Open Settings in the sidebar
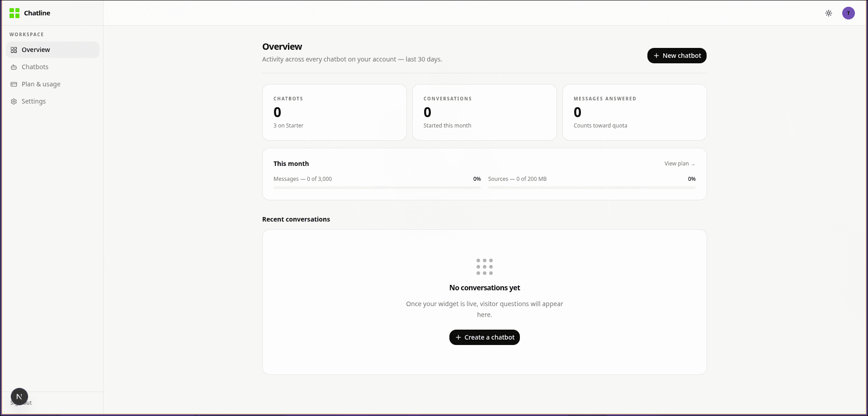868x416 pixels. [x=52, y=101]
